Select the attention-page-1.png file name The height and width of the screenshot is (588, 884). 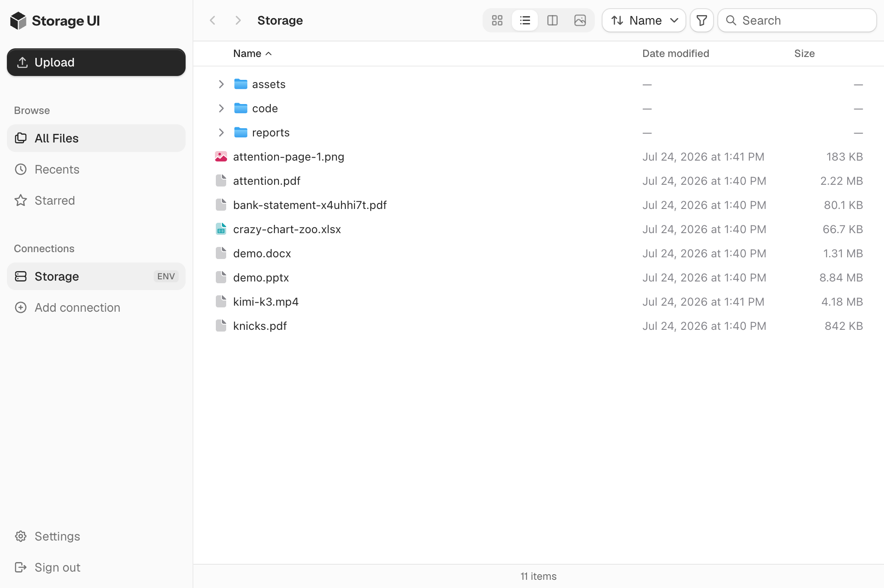coord(289,157)
